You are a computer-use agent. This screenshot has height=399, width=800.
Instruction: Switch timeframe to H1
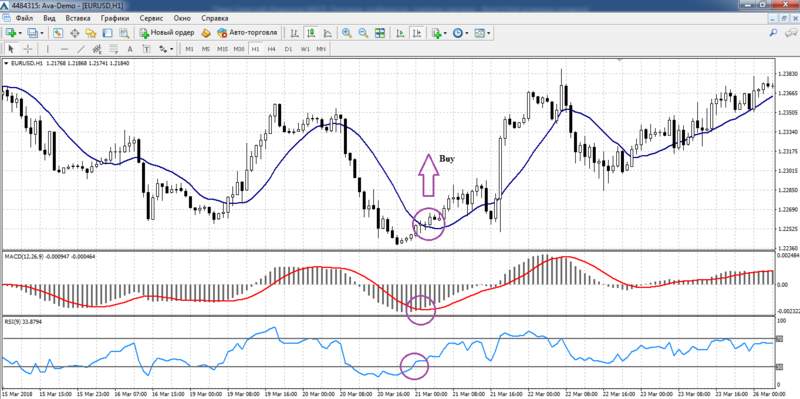point(255,49)
